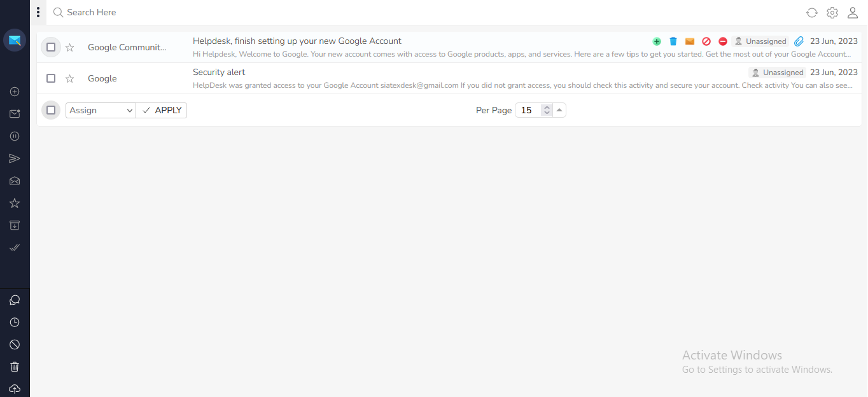The image size is (868, 397).
Task: Check the Security alert email checkbox
Action: coord(50,78)
